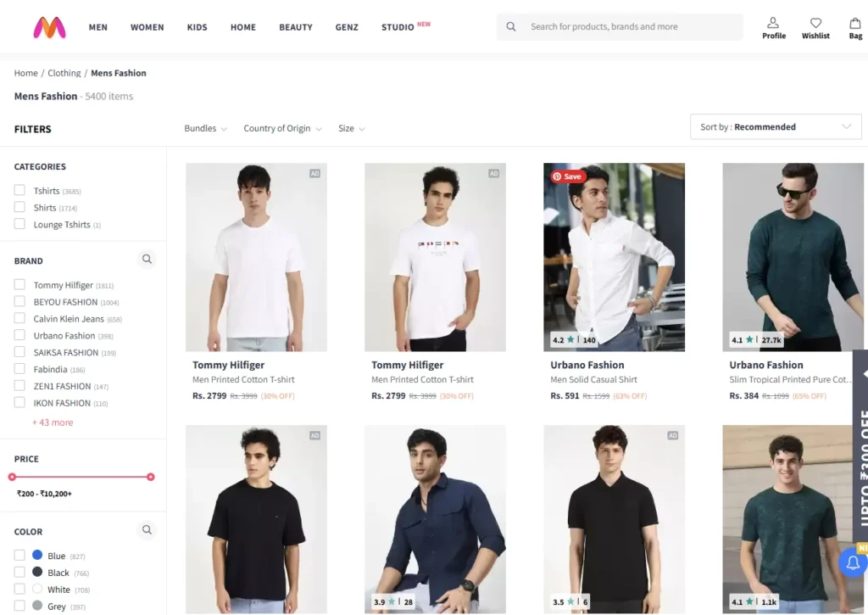The height and width of the screenshot is (615, 868).
Task: Open the BEAUTY menu
Action: [x=296, y=27]
